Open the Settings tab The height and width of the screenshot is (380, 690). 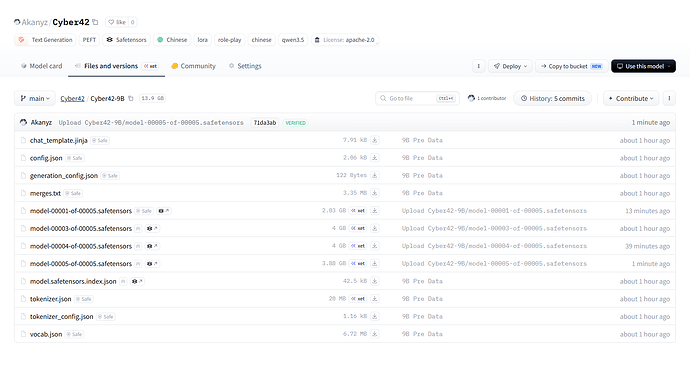(245, 66)
